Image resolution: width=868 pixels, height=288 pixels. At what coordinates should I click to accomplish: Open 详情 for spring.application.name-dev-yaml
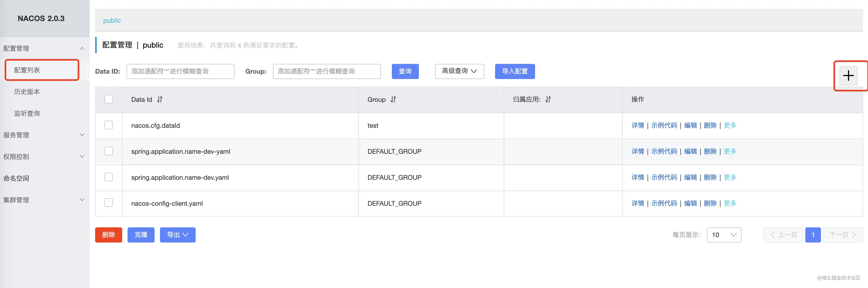coord(637,151)
